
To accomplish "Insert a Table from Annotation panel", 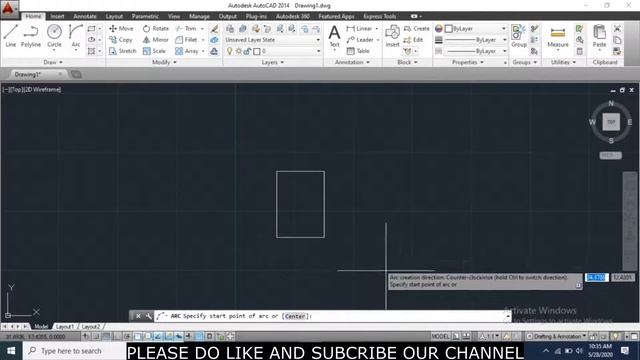I will click(x=358, y=51).
